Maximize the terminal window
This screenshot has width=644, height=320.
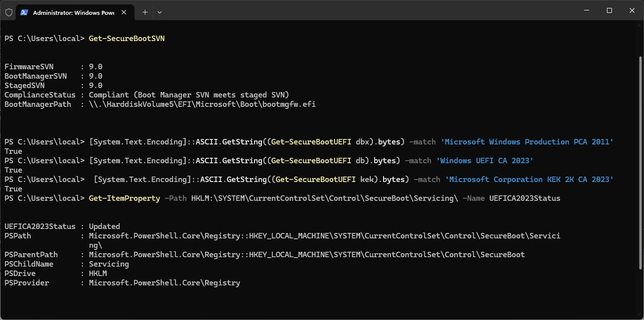(609, 10)
